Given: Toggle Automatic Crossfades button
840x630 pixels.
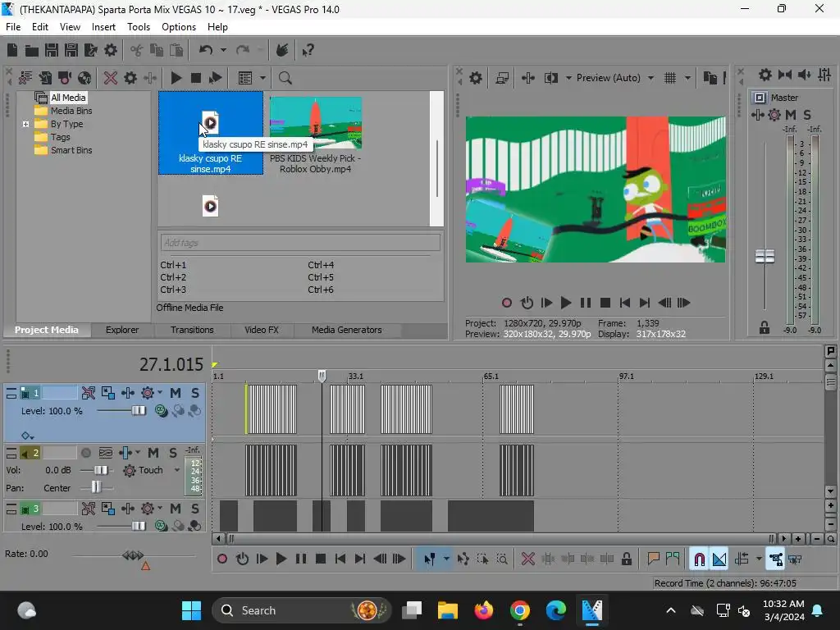Looking at the screenshot, I should (719, 559).
